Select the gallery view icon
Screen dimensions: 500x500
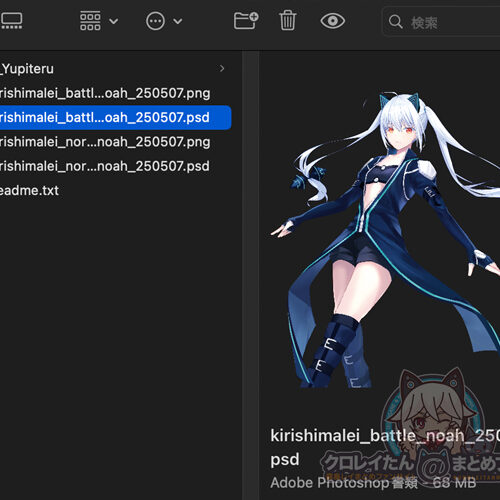(x=12, y=21)
